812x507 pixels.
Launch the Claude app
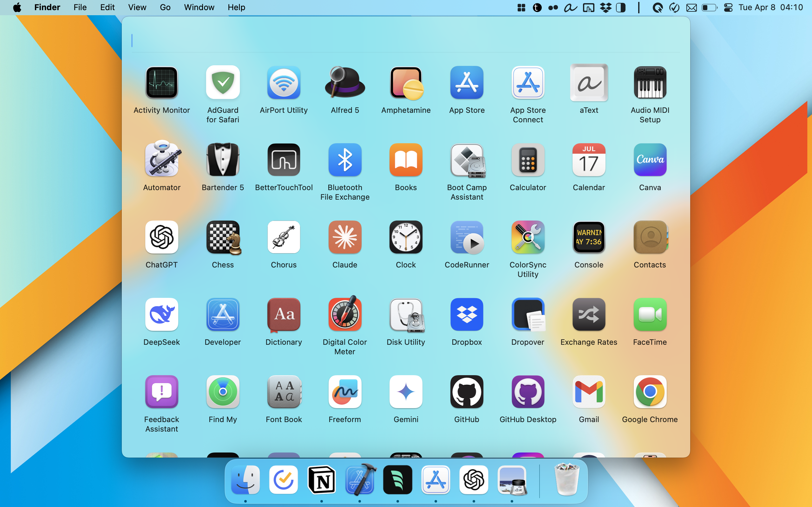pyautogui.click(x=344, y=237)
